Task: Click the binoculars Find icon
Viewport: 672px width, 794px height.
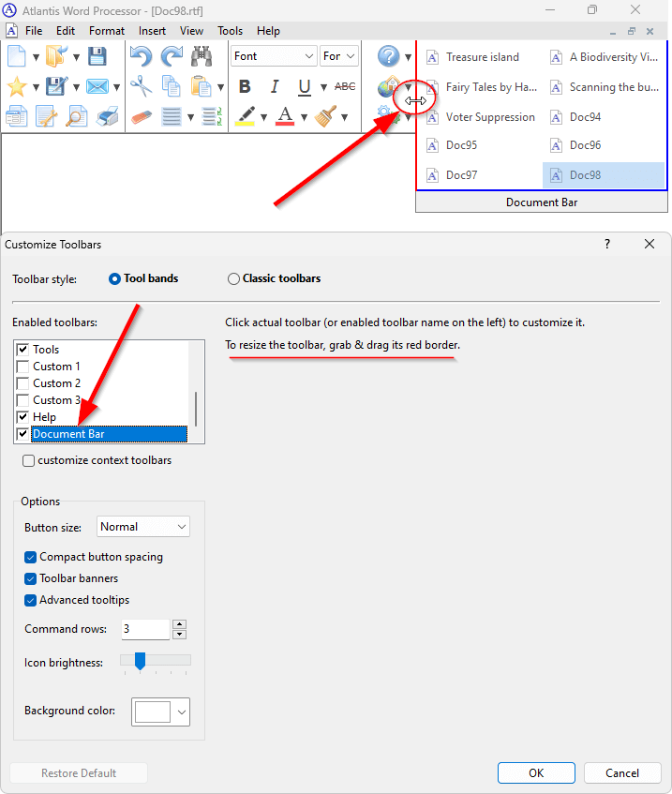Action: [x=202, y=56]
